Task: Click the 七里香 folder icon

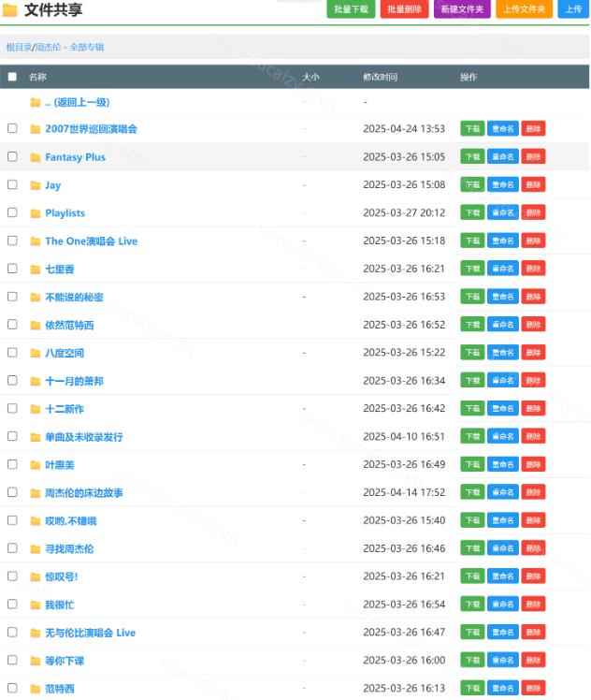Action: pos(36,270)
